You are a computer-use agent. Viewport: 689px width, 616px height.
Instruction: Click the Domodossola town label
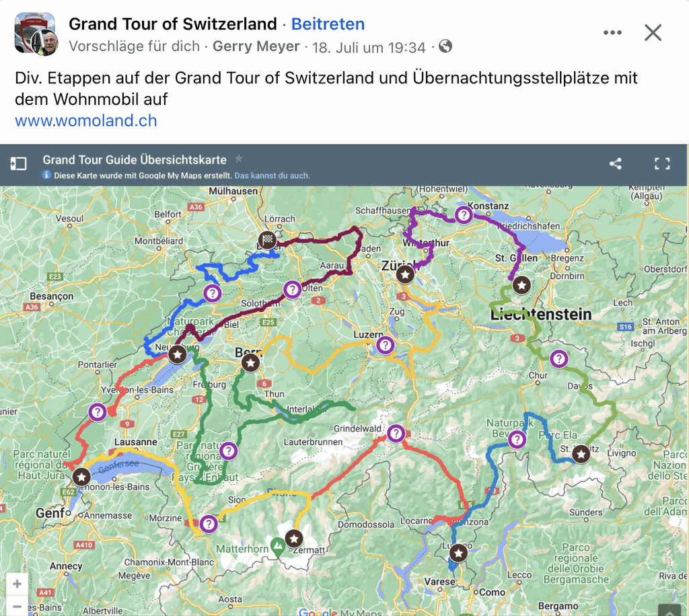366,525
